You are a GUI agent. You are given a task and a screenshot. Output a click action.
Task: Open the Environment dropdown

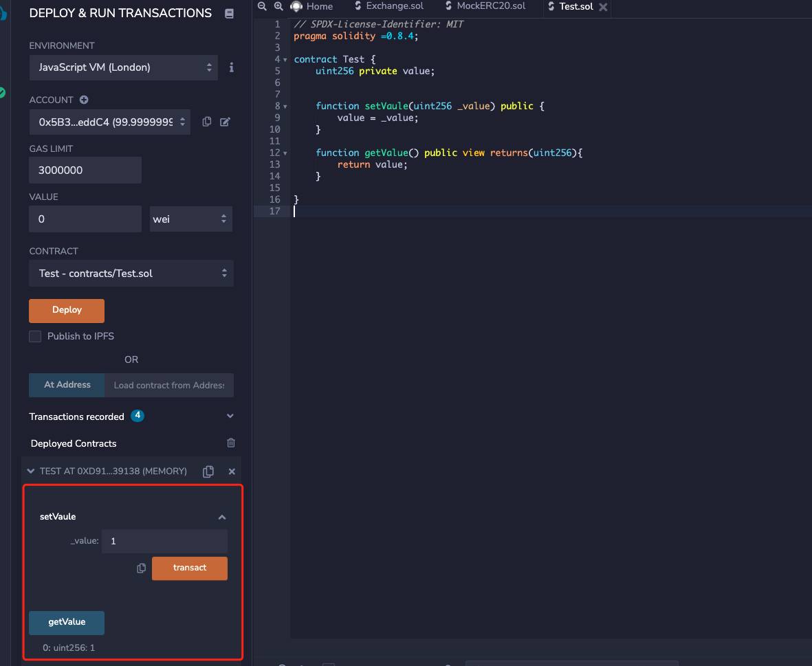tap(123, 68)
